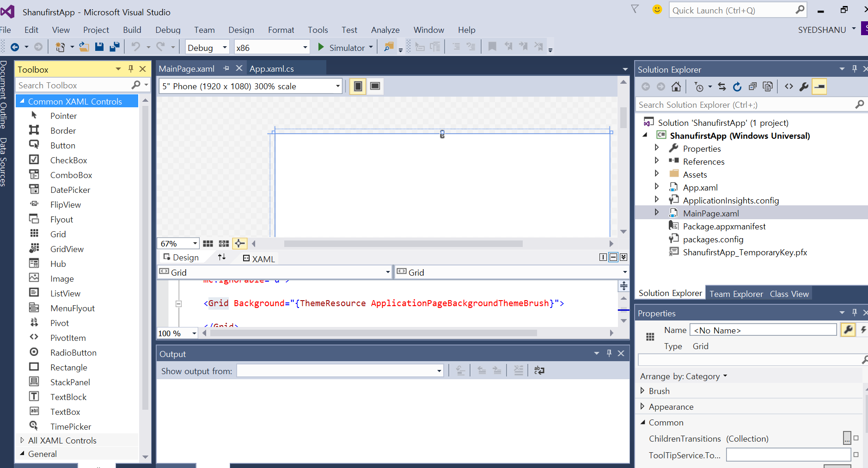The height and width of the screenshot is (468, 868).
Task: Select vertical split view icon
Action: click(x=603, y=257)
